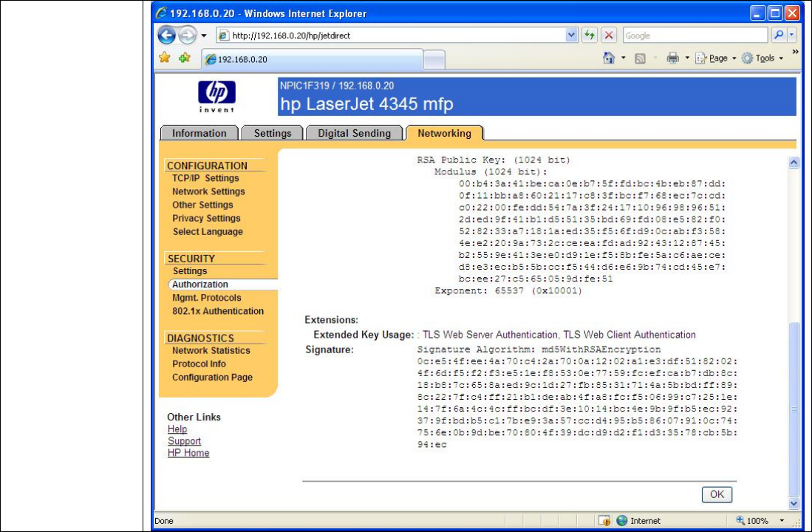812x532 pixels.
Task: Click the browser Forward arrow button
Action: tap(188, 35)
